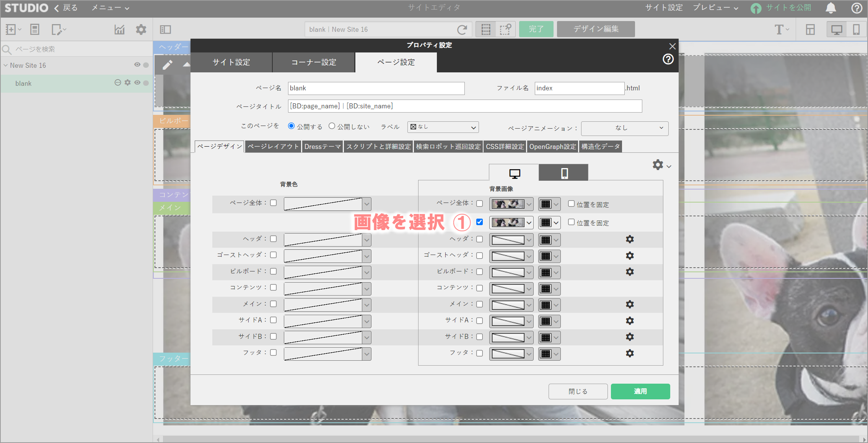Click the 適用 button
Viewport: 868px width, 443px height.
point(640,391)
